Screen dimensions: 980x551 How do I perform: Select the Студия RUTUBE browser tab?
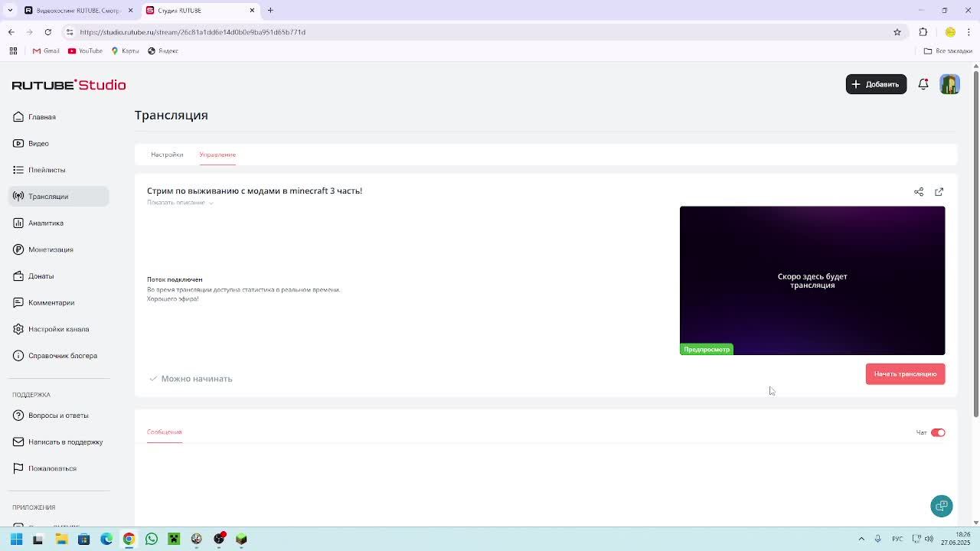click(x=201, y=11)
